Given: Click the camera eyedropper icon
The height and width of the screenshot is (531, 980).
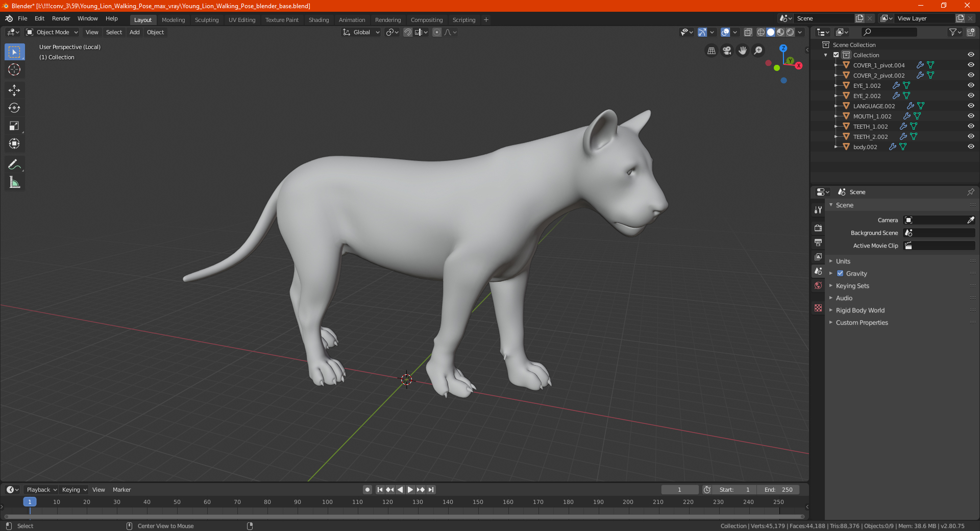Looking at the screenshot, I should click(970, 220).
